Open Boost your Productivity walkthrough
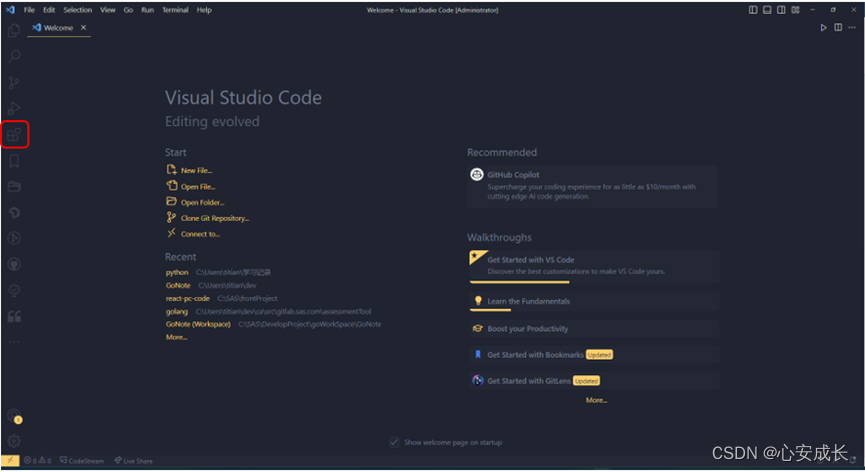The width and height of the screenshot is (865, 472). click(x=594, y=329)
